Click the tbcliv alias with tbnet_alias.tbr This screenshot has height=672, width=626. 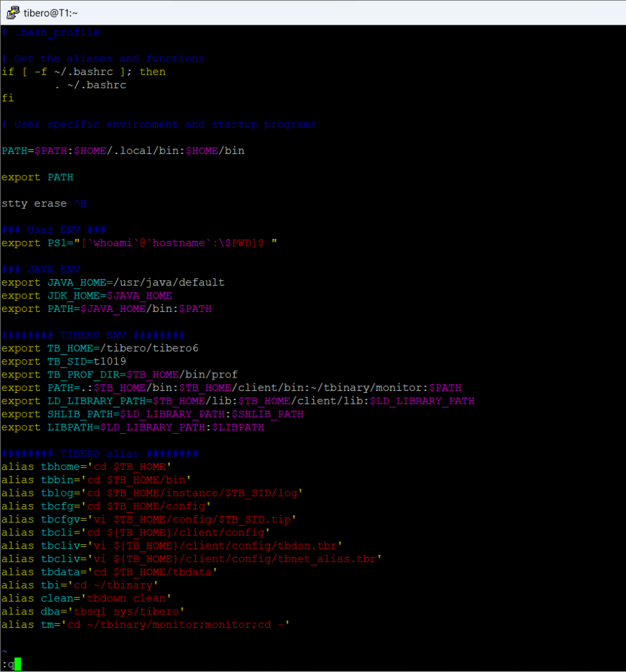pyautogui.click(x=192, y=559)
